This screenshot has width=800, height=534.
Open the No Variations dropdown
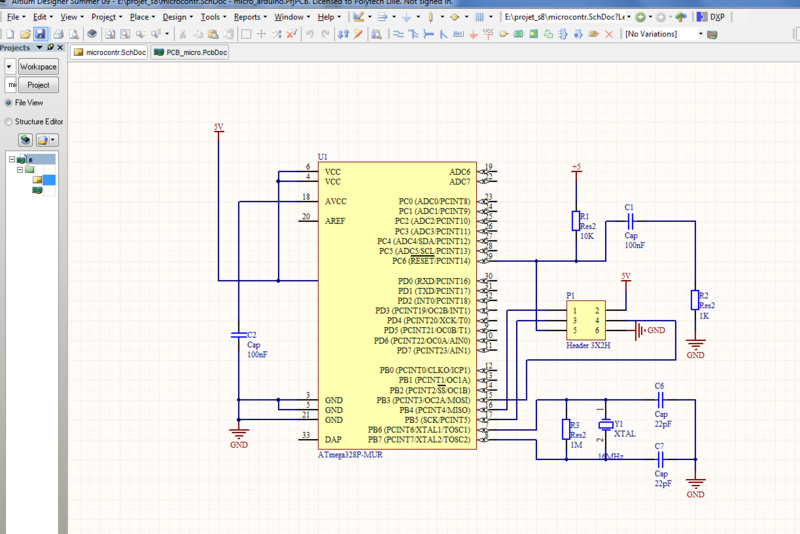[x=700, y=34]
